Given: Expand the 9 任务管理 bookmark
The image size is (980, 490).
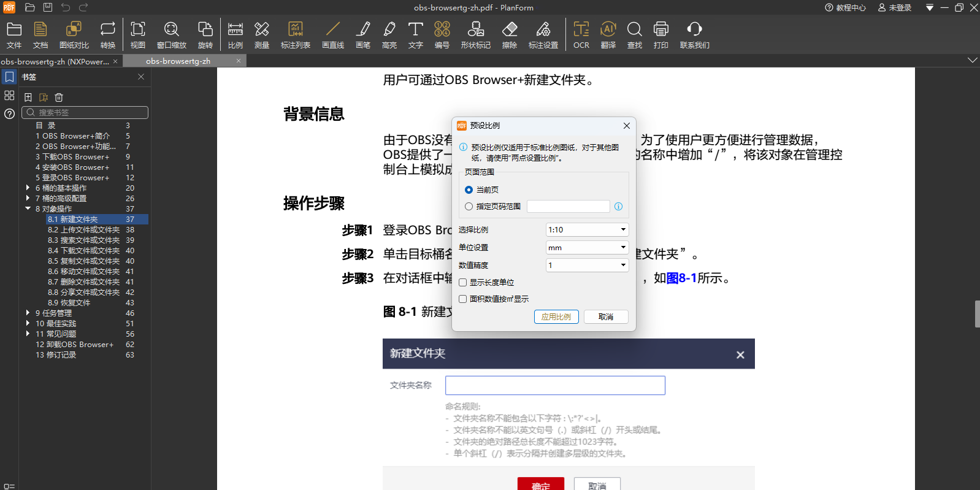Looking at the screenshot, I should pyautogui.click(x=28, y=313).
